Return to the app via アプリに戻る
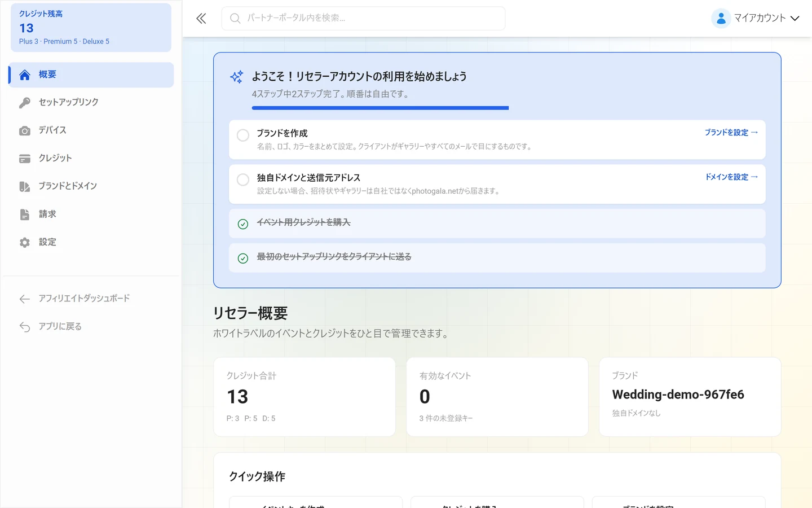 pyautogui.click(x=91, y=327)
